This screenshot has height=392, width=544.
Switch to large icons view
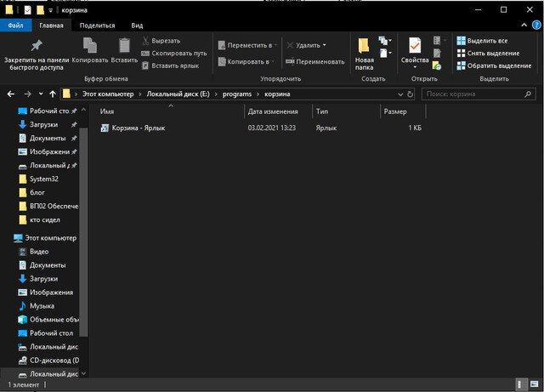[x=534, y=384]
